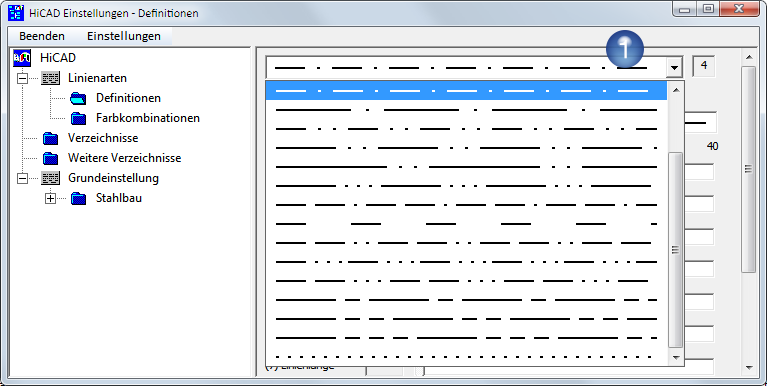Choose the dotted line type at list bottom

click(466, 356)
